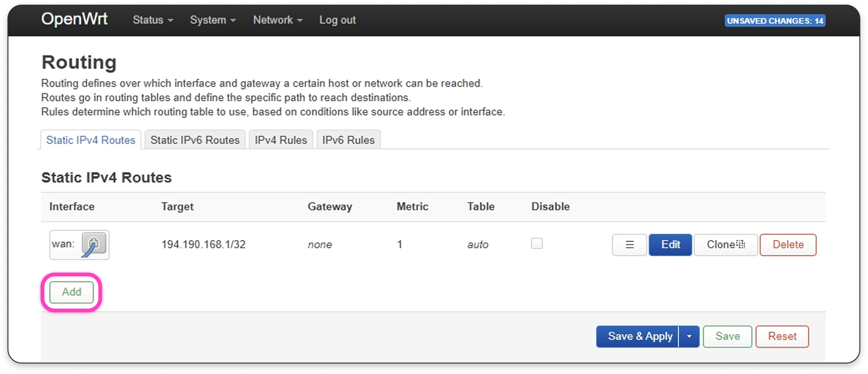Click the green Save button

(x=728, y=336)
